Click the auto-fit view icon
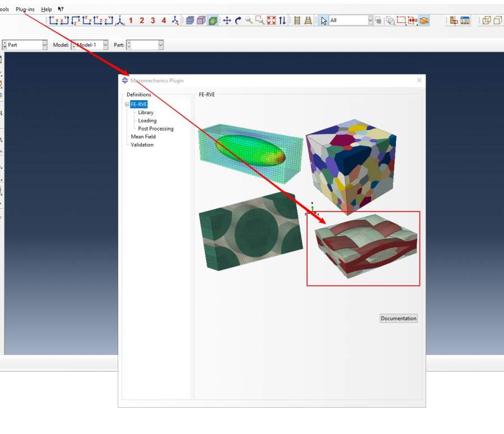 271,21
